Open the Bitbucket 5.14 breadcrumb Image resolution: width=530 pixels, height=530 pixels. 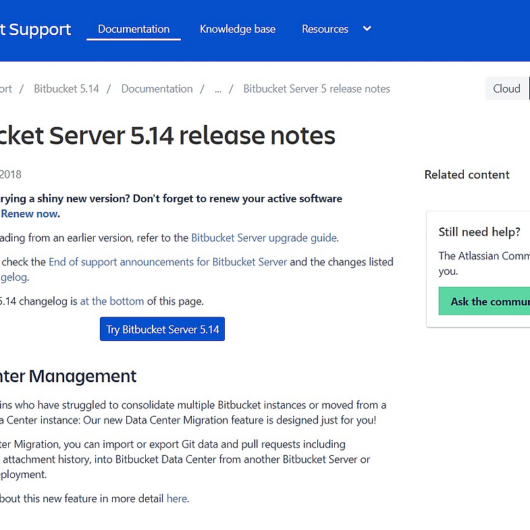66,89
